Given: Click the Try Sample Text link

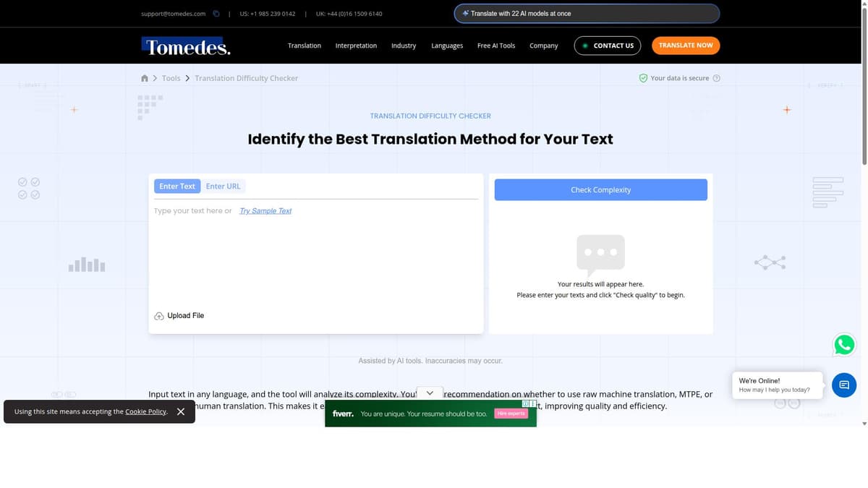Looking at the screenshot, I should (265, 211).
